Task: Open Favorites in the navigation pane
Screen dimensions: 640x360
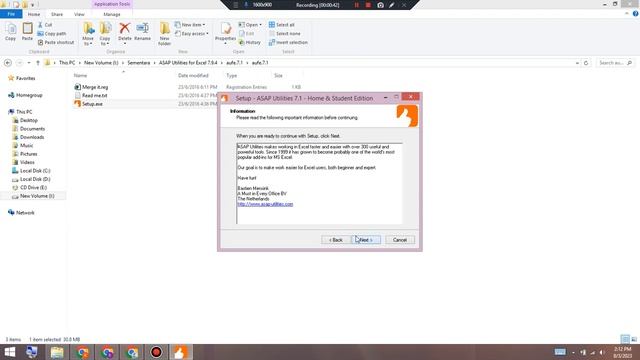Action: point(22,78)
